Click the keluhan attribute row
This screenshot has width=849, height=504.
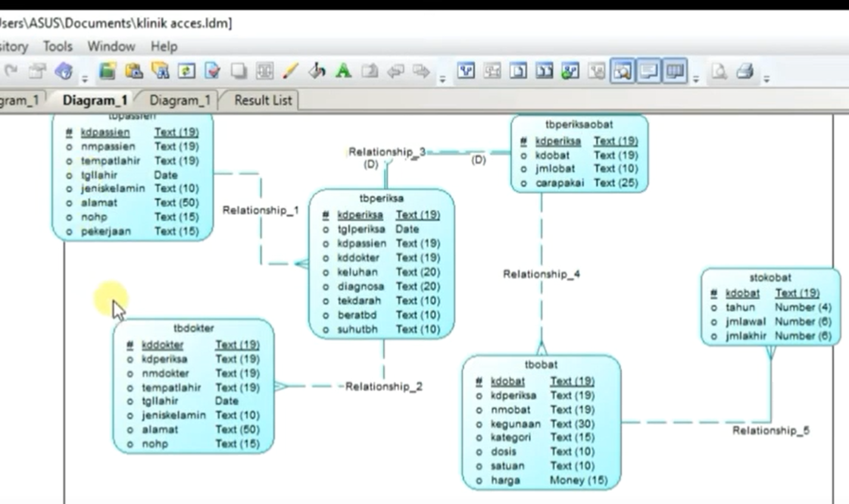[x=381, y=272]
